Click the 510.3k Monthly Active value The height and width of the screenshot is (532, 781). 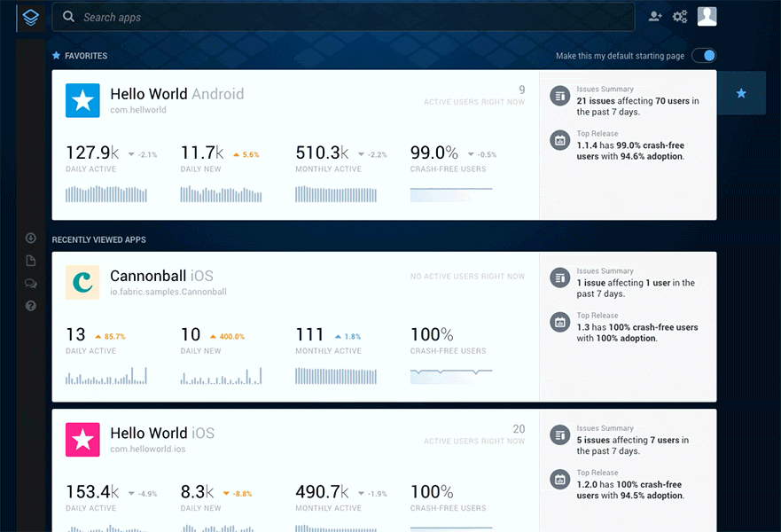coord(322,153)
